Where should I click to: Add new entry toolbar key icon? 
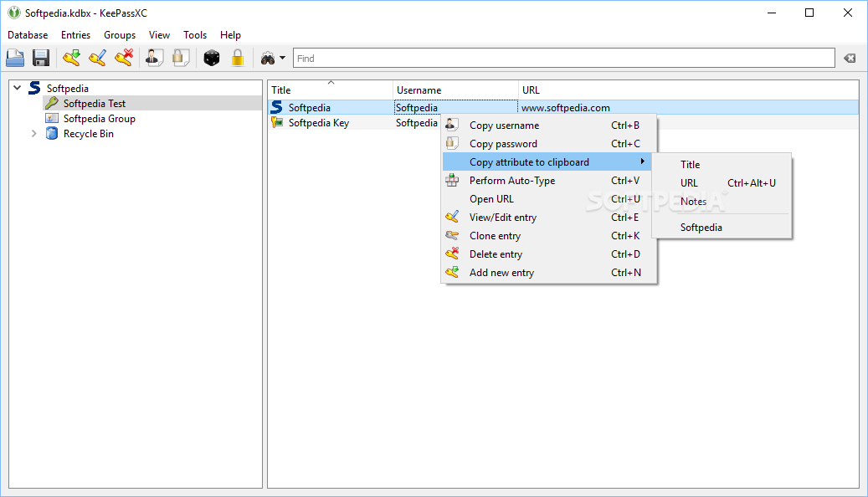click(71, 58)
